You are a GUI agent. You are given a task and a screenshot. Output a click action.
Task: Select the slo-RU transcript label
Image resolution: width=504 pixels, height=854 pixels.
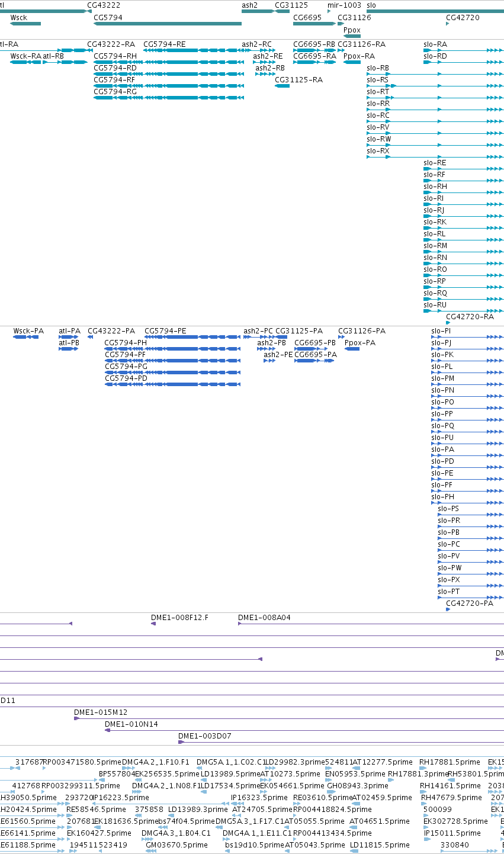435,305
